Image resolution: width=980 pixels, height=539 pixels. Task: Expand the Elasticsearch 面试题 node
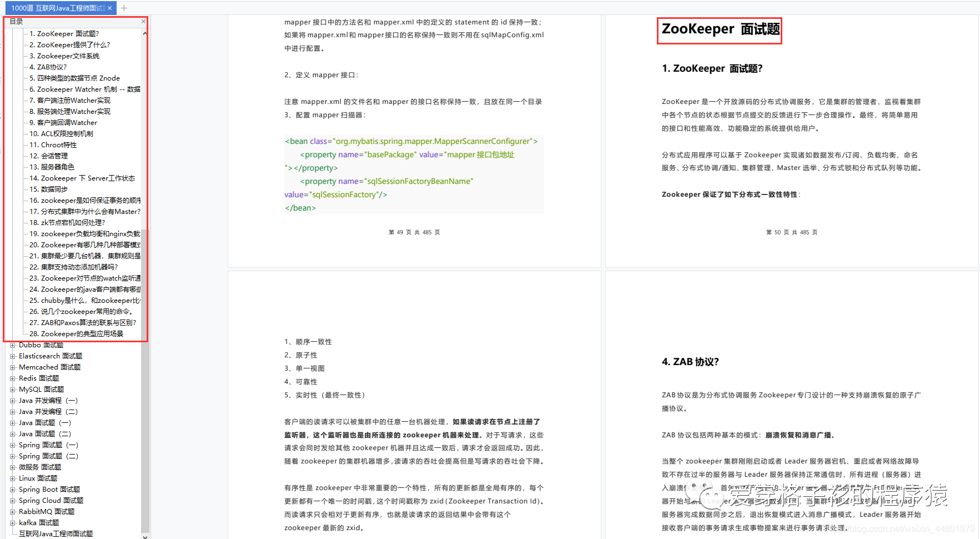coord(13,356)
